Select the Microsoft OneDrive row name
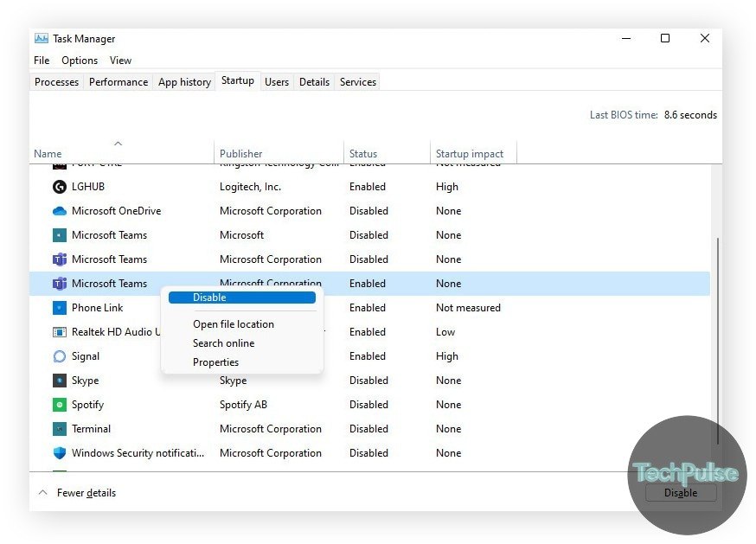756x544 pixels. tap(116, 211)
